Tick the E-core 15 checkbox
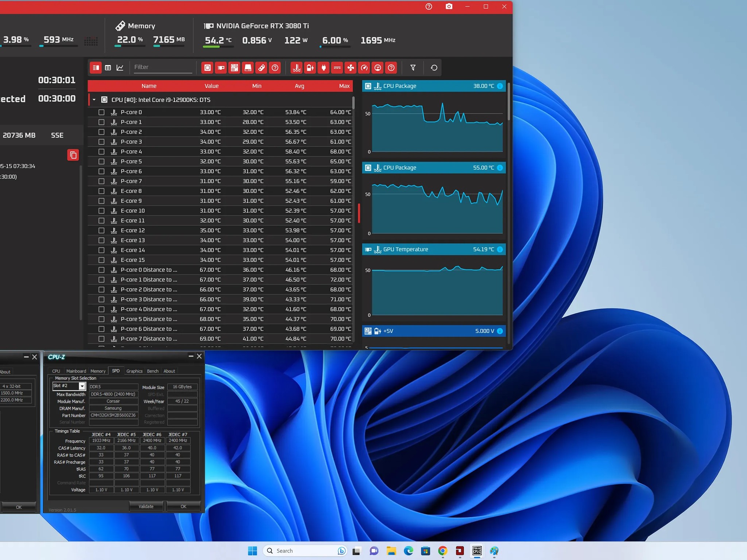The width and height of the screenshot is (747, 560). click(101, 260)
